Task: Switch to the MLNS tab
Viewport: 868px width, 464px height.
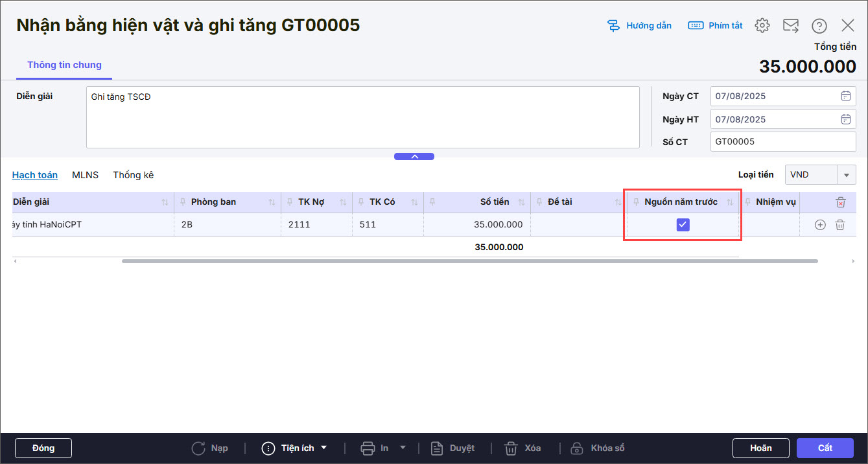Action: click(85, 175)
